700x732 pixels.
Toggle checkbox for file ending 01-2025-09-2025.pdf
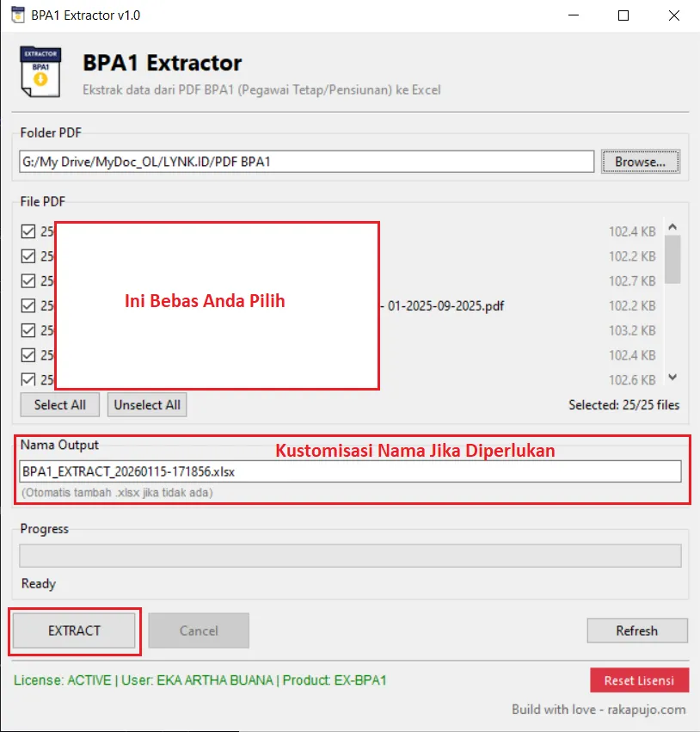[28, 305]
